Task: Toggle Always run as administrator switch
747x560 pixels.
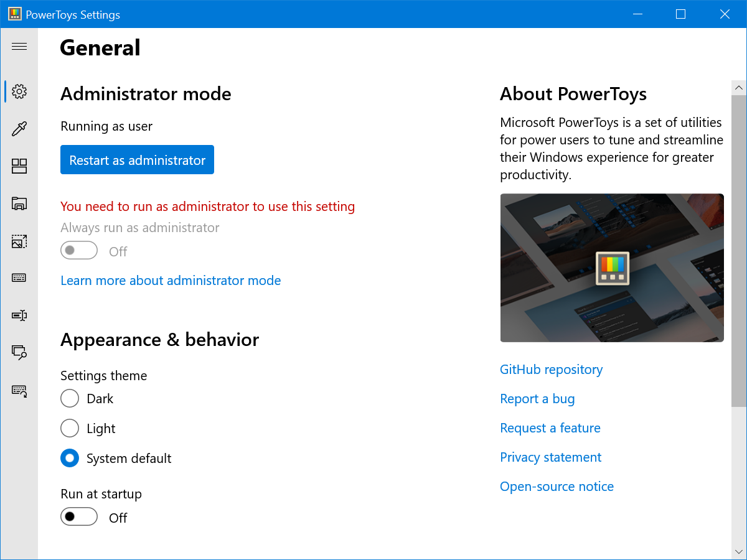Action: point(79,250)
